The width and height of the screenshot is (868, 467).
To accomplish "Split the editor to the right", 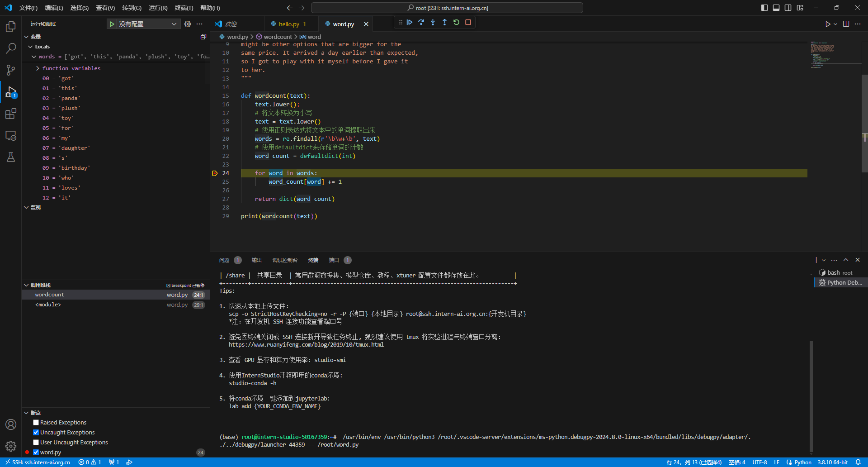I will (x=846, y=24).
